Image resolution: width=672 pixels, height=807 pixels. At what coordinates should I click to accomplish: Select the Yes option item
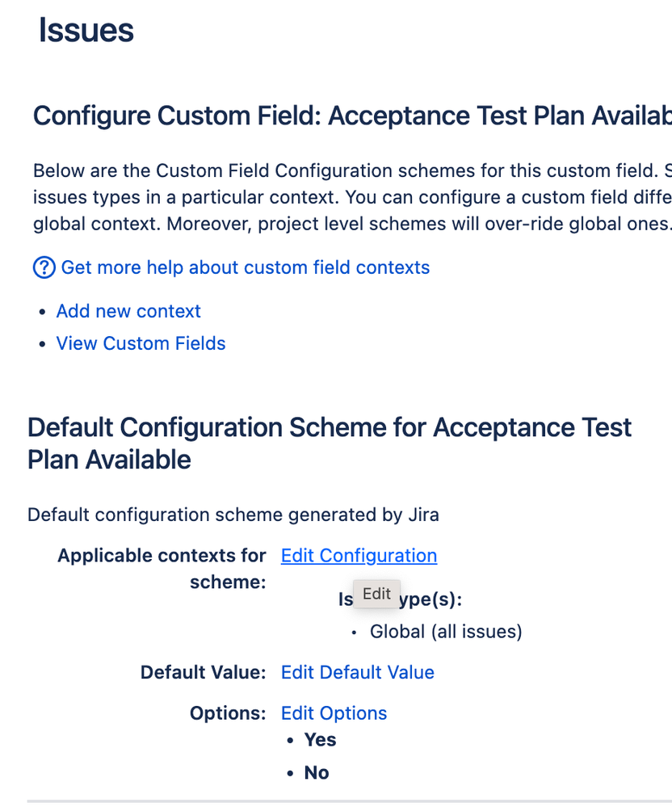click(x=320, y=740)
